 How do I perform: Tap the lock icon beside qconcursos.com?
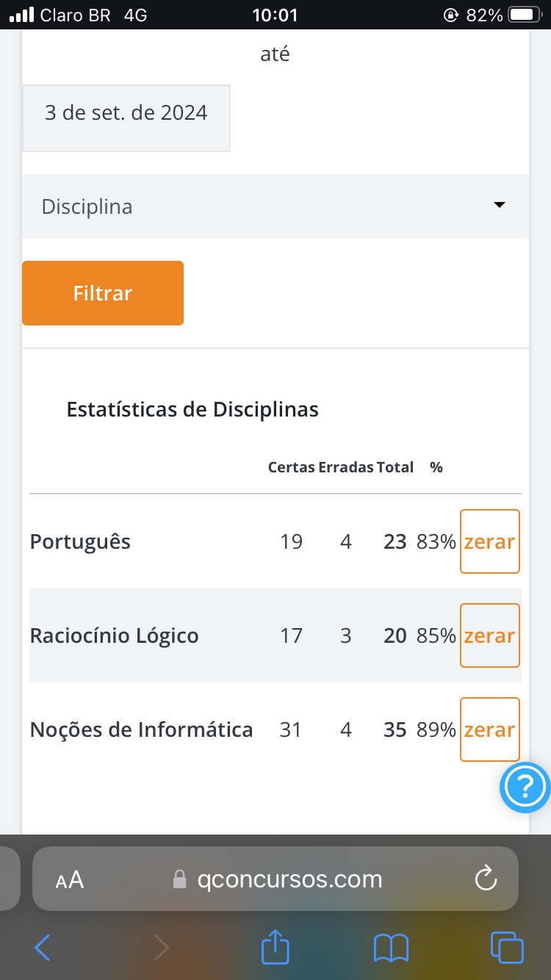179,879
